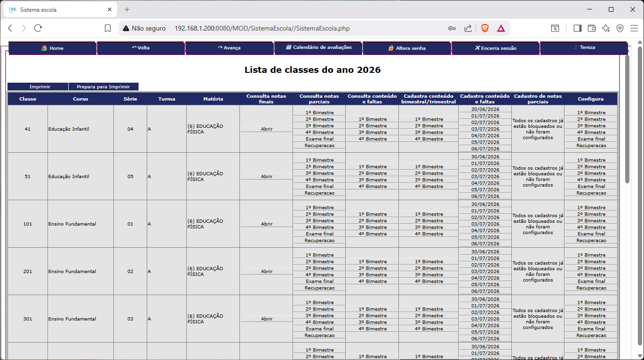This screenshot has height=360, width=644.
Task: Click Prepara para Imprimir button
Action: point(103,86)
